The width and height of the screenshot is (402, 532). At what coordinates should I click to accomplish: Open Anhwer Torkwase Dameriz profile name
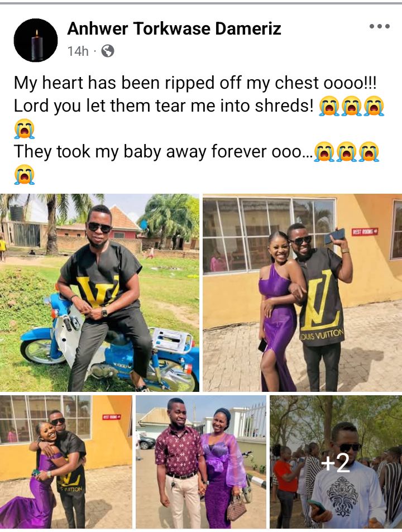point(174,28)
